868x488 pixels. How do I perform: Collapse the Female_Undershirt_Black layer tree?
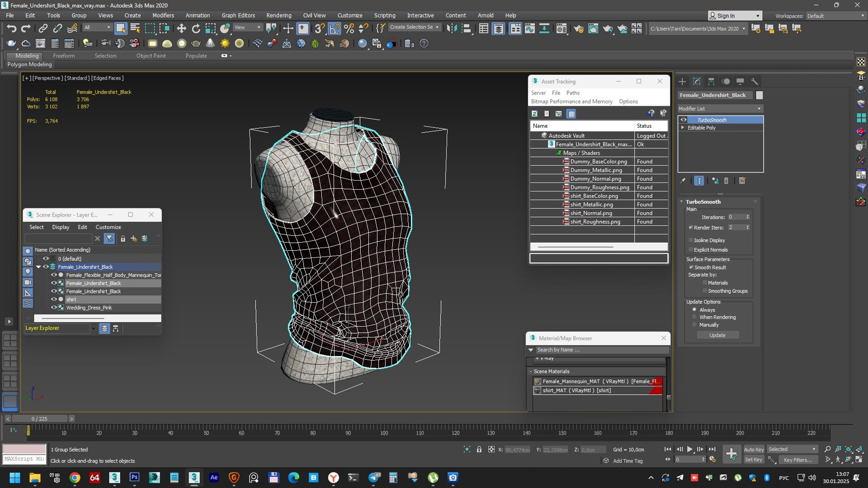(38, 267)
